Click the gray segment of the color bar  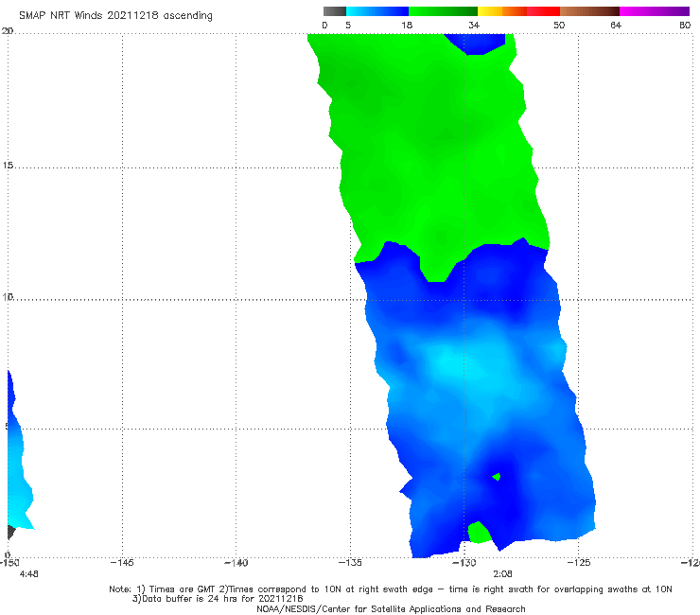[335, 11]
